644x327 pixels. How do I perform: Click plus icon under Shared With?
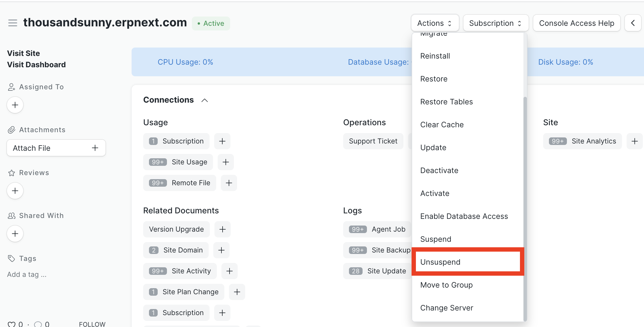[x=15, y=234]
